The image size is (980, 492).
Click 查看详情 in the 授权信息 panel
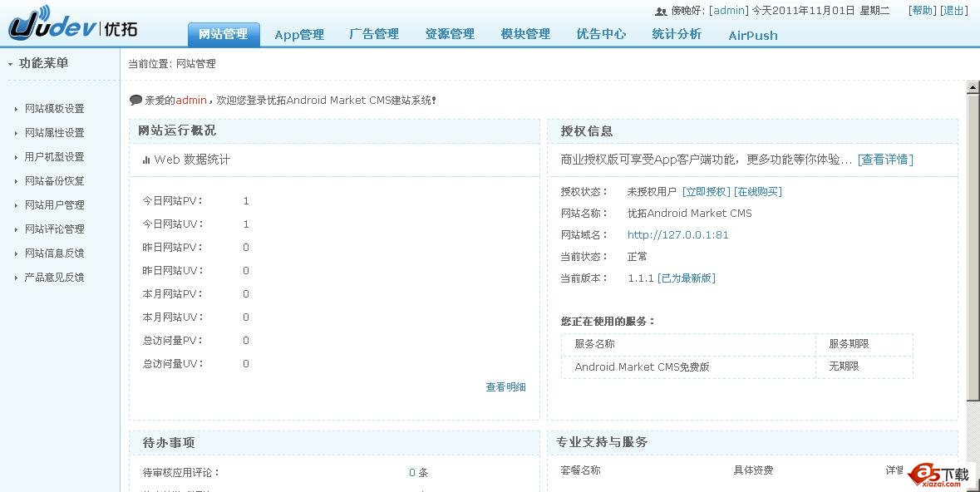tap(885, 160)
